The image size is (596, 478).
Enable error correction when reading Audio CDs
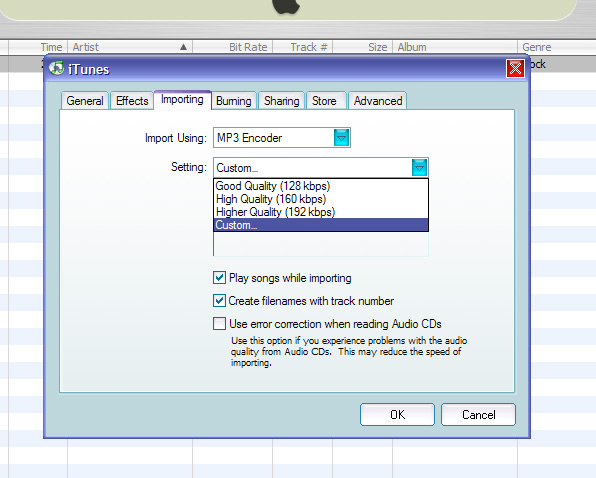pyautogui.click(x=219, y=324)
